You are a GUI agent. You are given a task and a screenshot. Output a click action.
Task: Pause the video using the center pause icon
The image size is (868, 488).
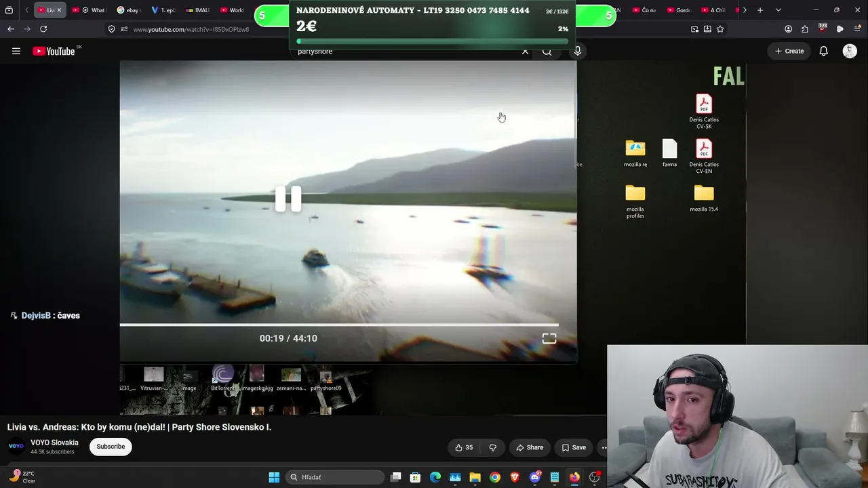[x=288, y=199]
